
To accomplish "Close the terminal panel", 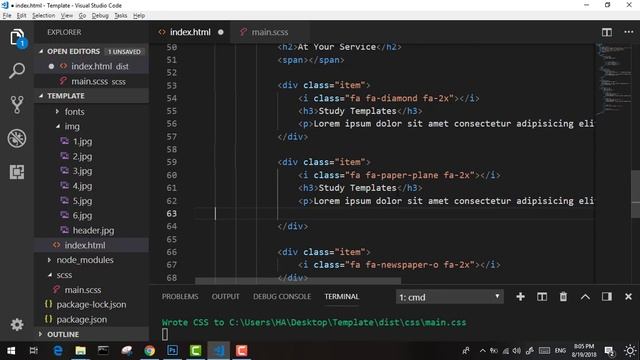I will point(628,297).
